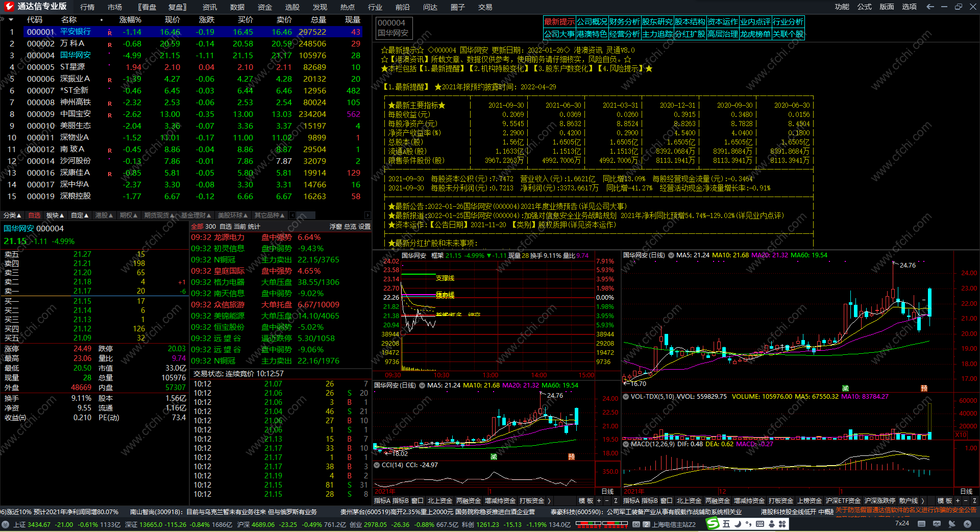
Task: Expand the 美股环球 dropdown tab
Action: click(x=233, y=215)
